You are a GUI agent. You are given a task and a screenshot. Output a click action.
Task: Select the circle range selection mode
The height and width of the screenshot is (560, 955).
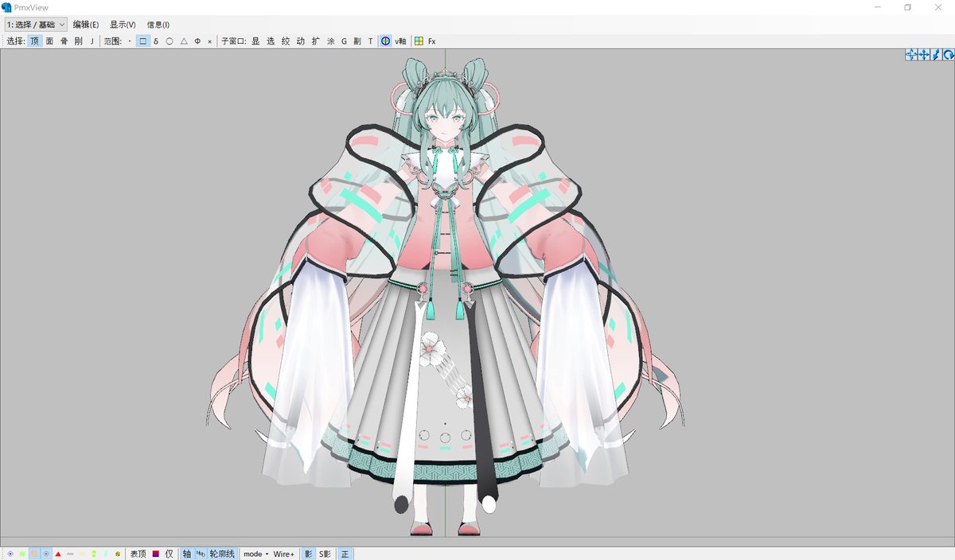(x=170, y=41)
